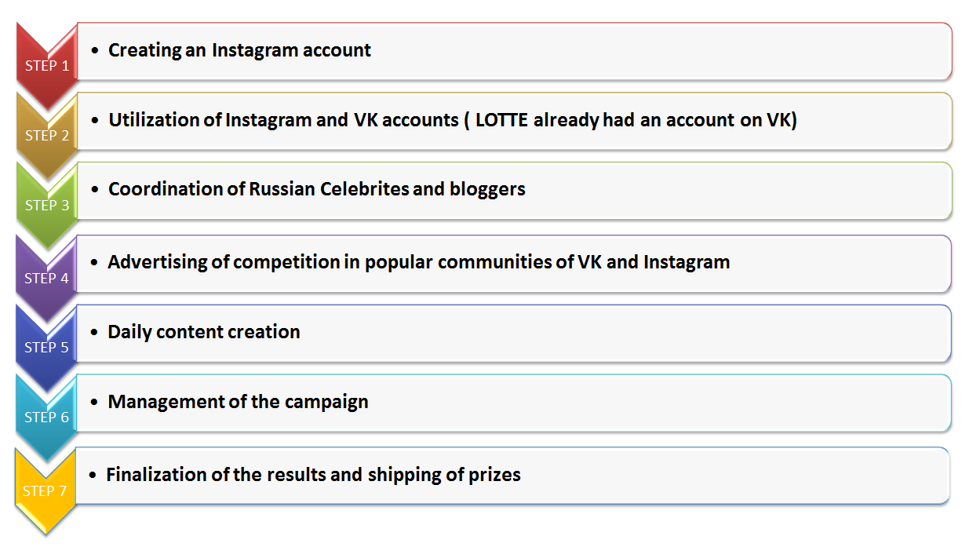Image resolution: width=980 pixels, height=547 pixels.
Task: Click empty area of the Step 5 box
Action: tap(628, 333)
